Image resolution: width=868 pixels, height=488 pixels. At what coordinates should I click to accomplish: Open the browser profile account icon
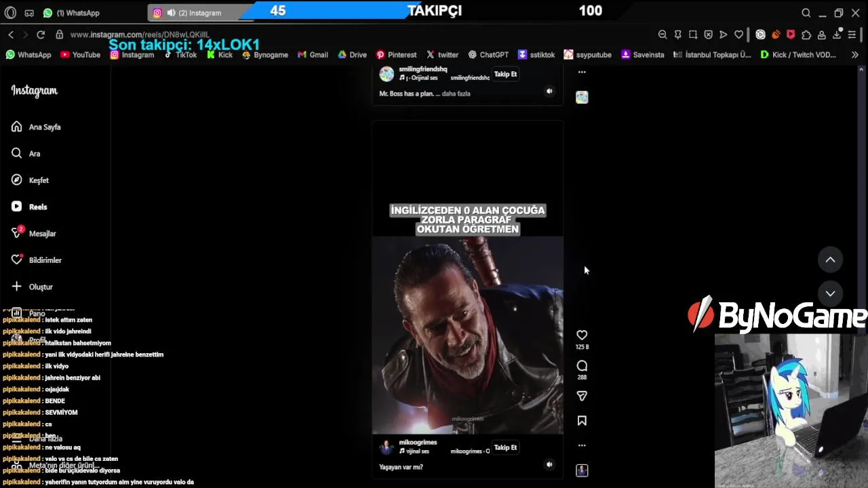(x=821, y=35)
